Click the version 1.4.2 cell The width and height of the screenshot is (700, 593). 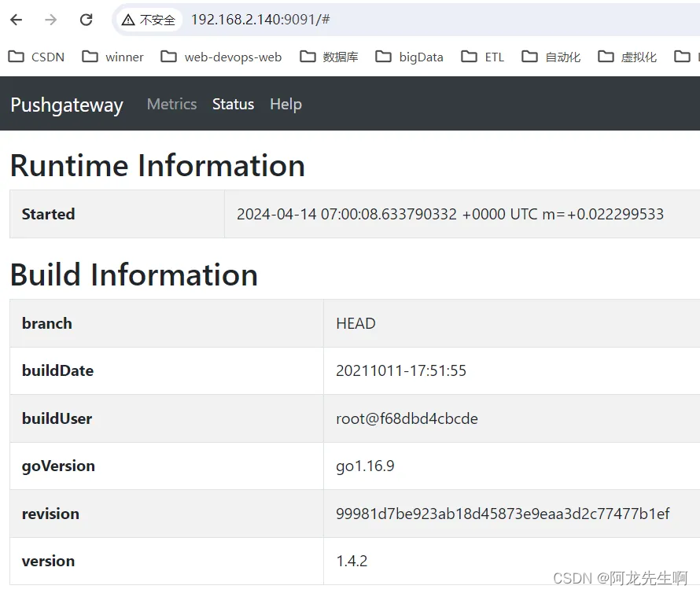coord(511,561)
